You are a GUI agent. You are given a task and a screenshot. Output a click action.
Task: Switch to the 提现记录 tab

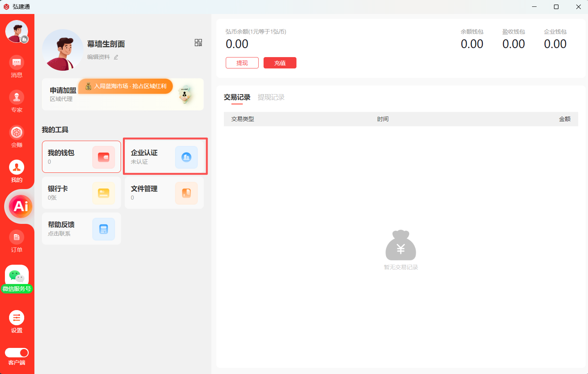pos(271,98)
